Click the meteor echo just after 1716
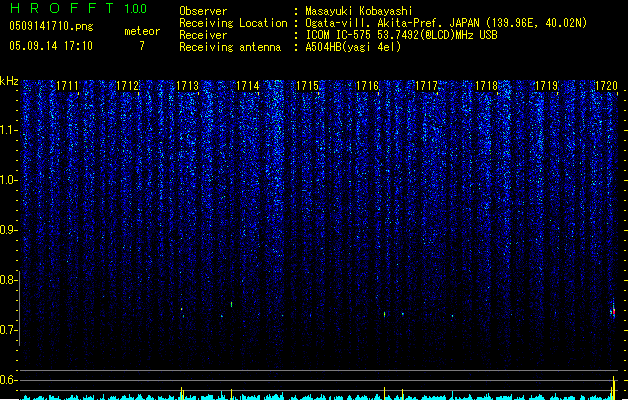The height and width of the screenshot is (400, 629). point(384,314)
